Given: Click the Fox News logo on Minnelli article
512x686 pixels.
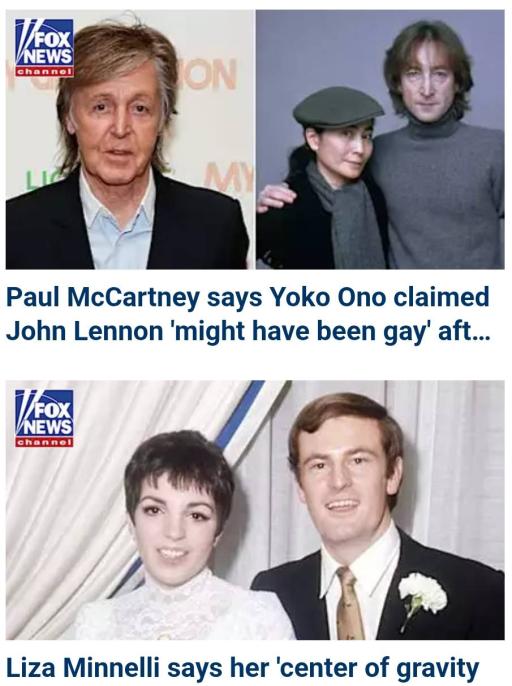Looking at the screenshot, I should point(44,418).
